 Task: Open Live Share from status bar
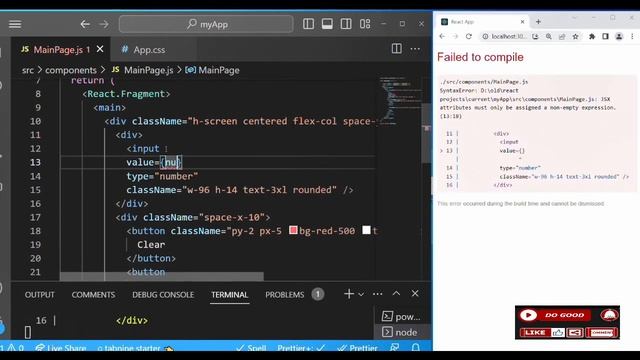[61, 348]
